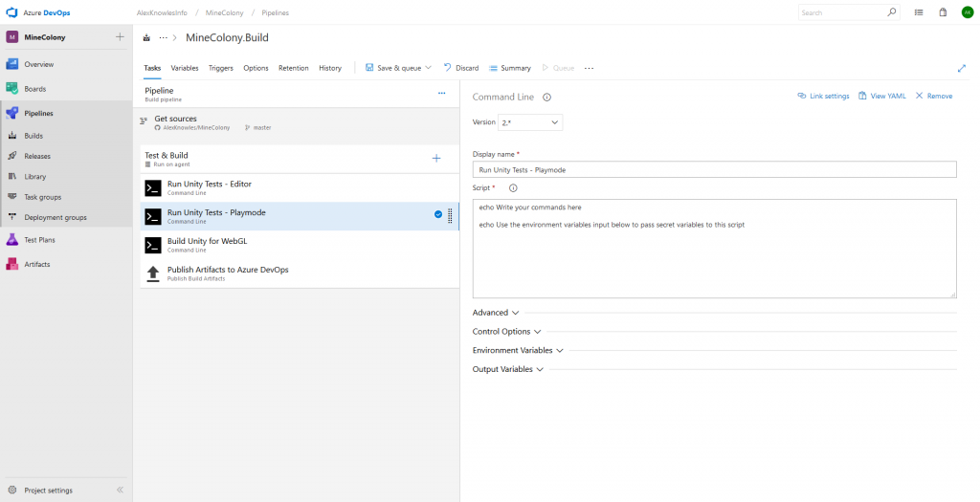Click the View YAML link

pyautogui.click(x=882, y=96)
